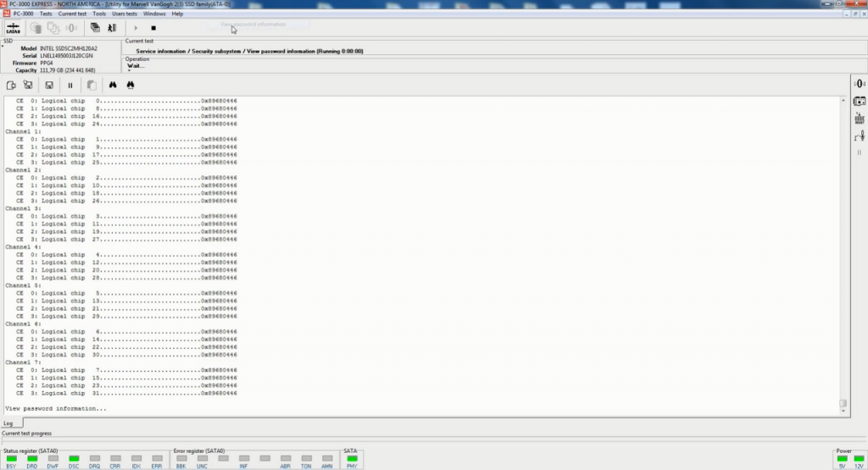The height and width of the screenshot is (470, 868).
Task: Save the log with floppy disk icon
Action: pos(49,86)
